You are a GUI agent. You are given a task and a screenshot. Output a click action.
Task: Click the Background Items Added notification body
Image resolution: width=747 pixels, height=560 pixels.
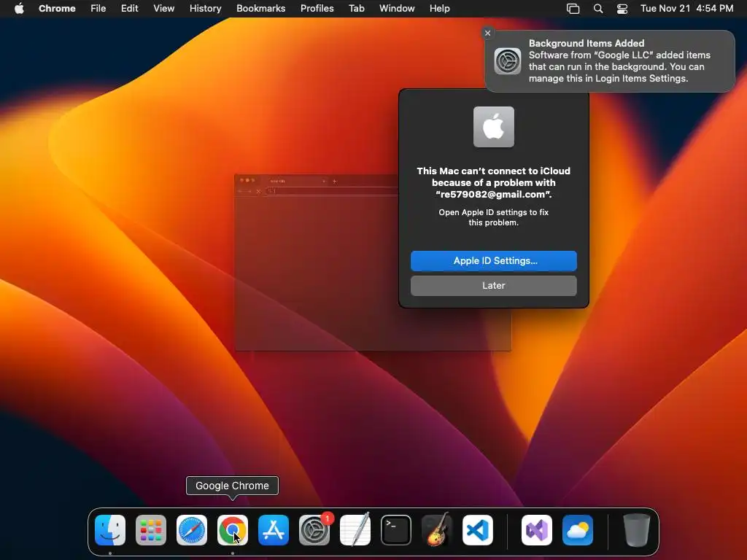pyautogui.click(x=610, y=61)
